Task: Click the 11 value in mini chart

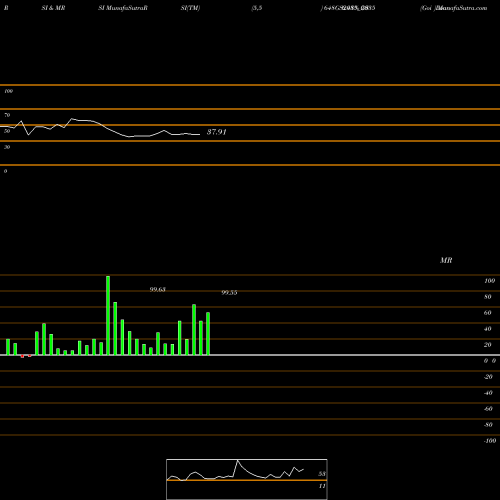Action: click(322, 486)
